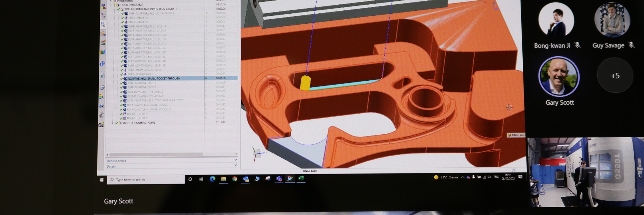
Task: Open the weather 11°C Sunny widget
Action: coord(446,177)
